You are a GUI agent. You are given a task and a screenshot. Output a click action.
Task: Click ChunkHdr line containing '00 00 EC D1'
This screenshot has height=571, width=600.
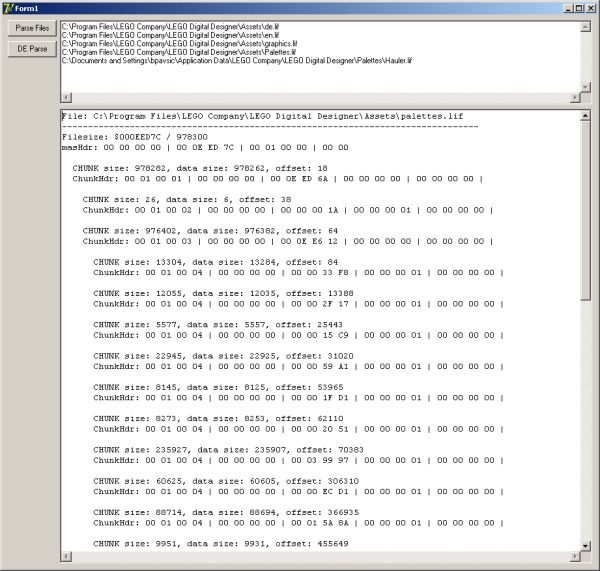[x=298, y=492]
